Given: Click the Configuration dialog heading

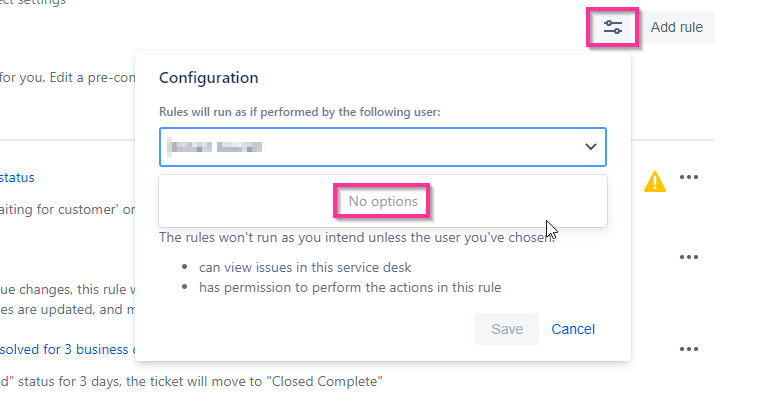Looking at the screenshot, I should [x=209, y=78].
